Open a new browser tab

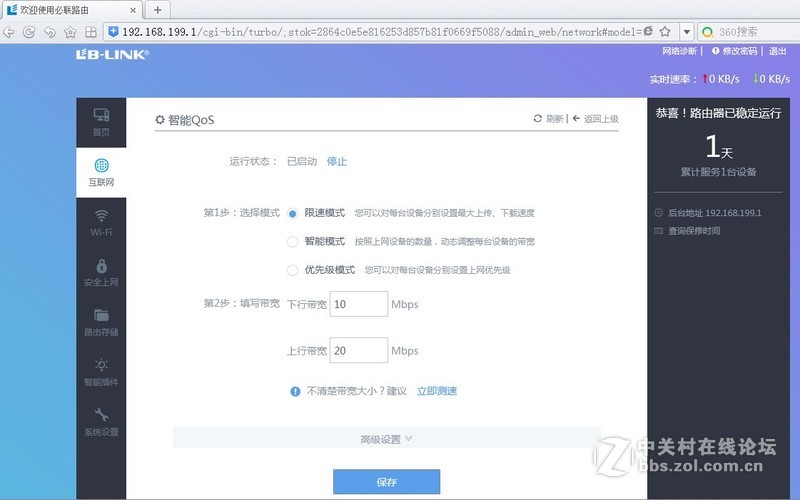pos(158,10)
